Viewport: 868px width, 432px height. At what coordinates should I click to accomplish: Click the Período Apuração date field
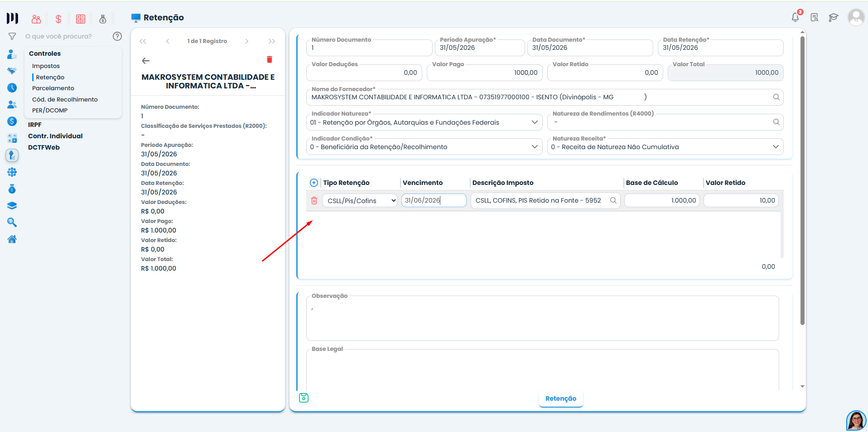[480, 48]
